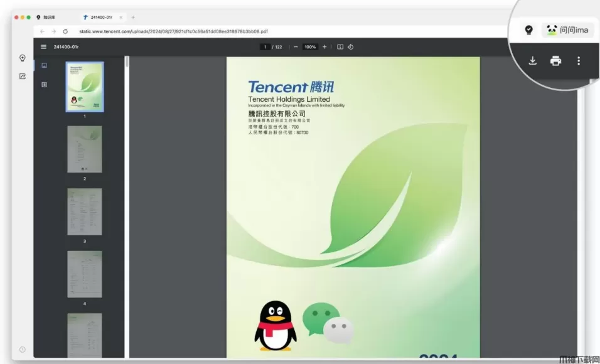Open the three-dot more options menu
This screenshot has width=600, height=364.
point(579,60)
